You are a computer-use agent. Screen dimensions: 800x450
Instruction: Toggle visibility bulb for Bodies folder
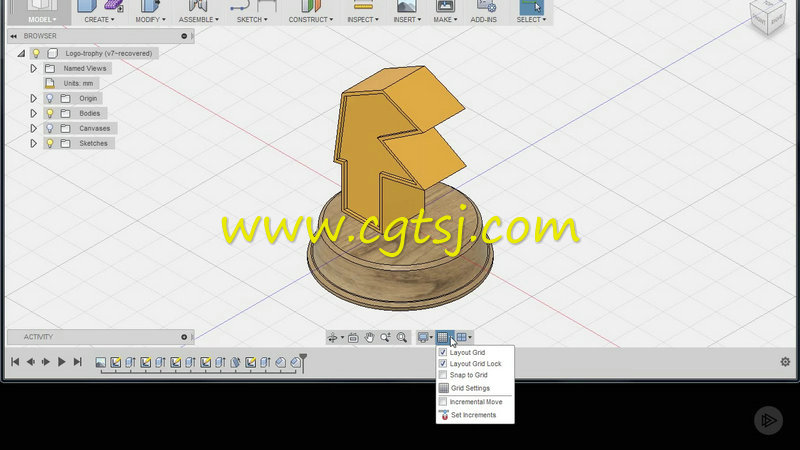pos(49,113)
